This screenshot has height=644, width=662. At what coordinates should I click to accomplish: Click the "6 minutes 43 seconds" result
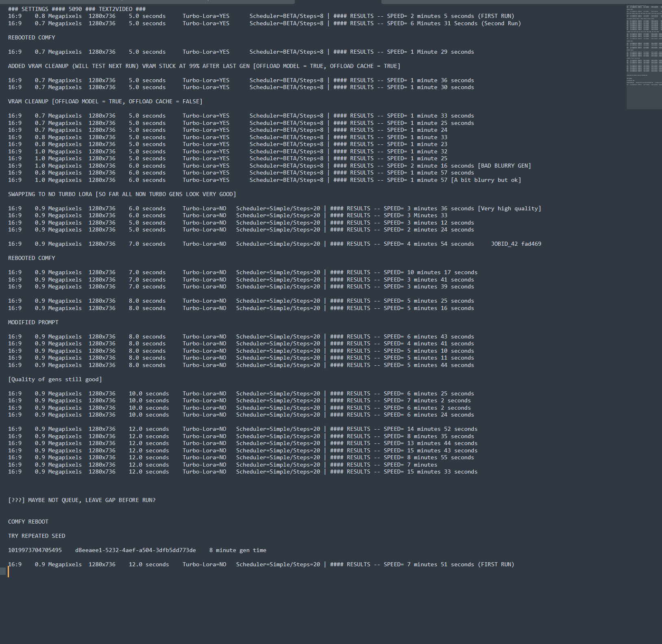tap(440, 337)
